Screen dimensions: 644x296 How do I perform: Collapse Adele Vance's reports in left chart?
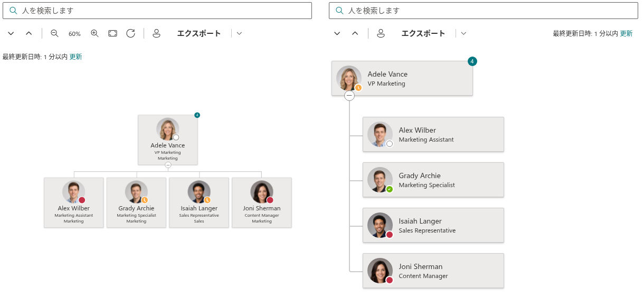168,165
